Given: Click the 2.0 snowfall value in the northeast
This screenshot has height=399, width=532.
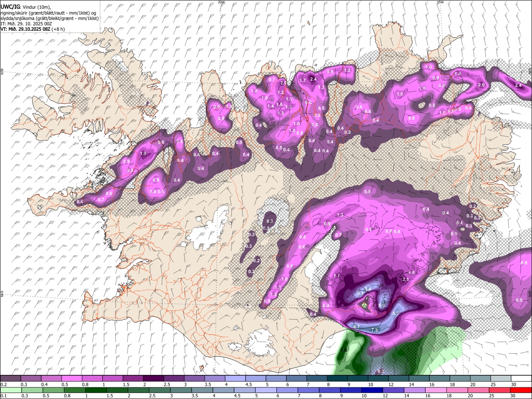Looking at the screenshot, I should pos(481,85).
